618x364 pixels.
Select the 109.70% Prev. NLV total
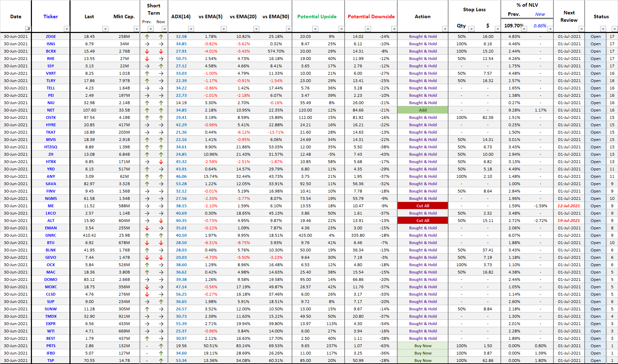[514, 26]
